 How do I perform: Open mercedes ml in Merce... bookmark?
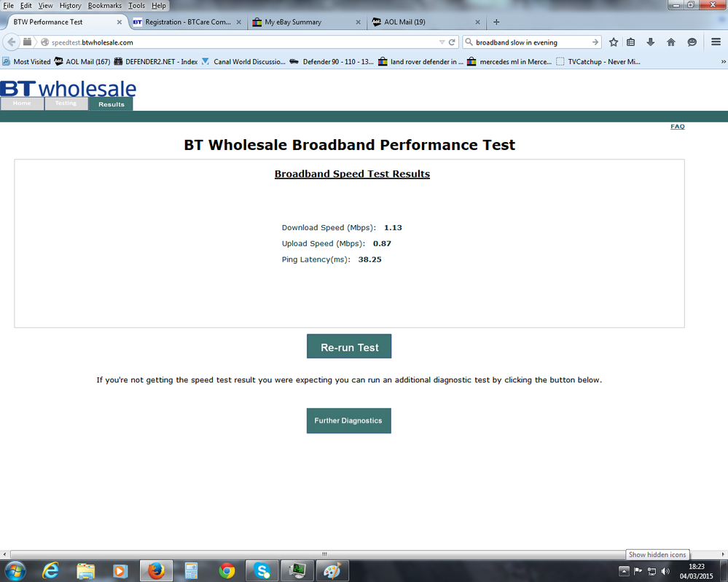[x=509, y=62]
